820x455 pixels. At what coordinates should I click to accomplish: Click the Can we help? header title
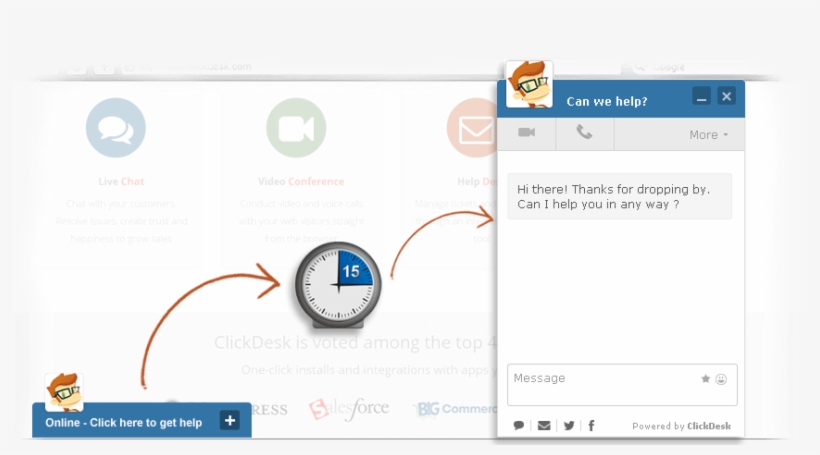point(607,101)
